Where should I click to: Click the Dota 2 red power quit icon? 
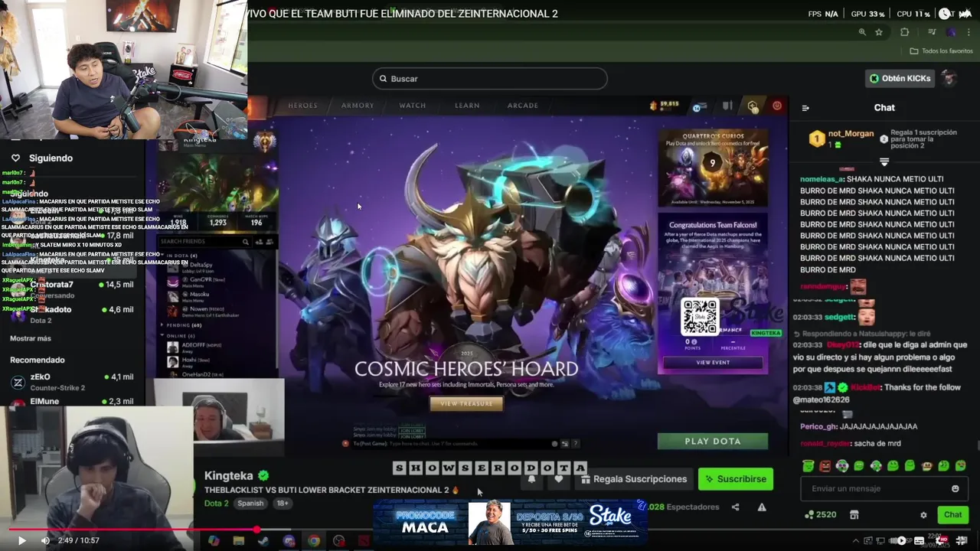pos(777,106)
